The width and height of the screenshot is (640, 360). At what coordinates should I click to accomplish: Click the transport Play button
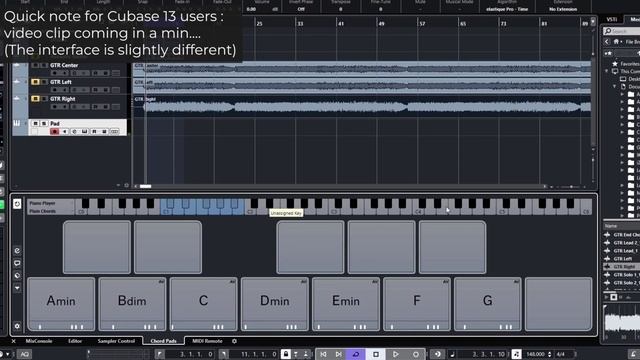(396, 354)
